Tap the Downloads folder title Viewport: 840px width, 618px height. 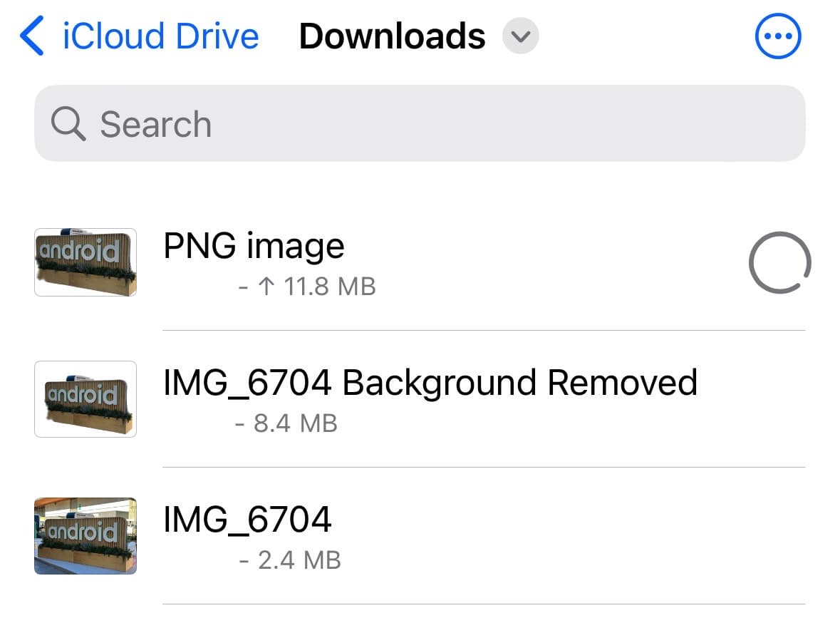click(391, 36)
